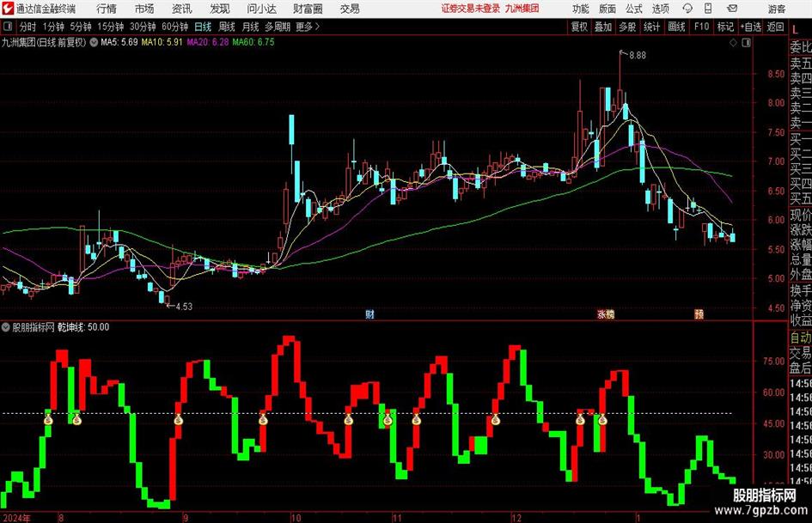812x523 pixels.
Task: Click the 8.88 high price label
Action: 638,56
